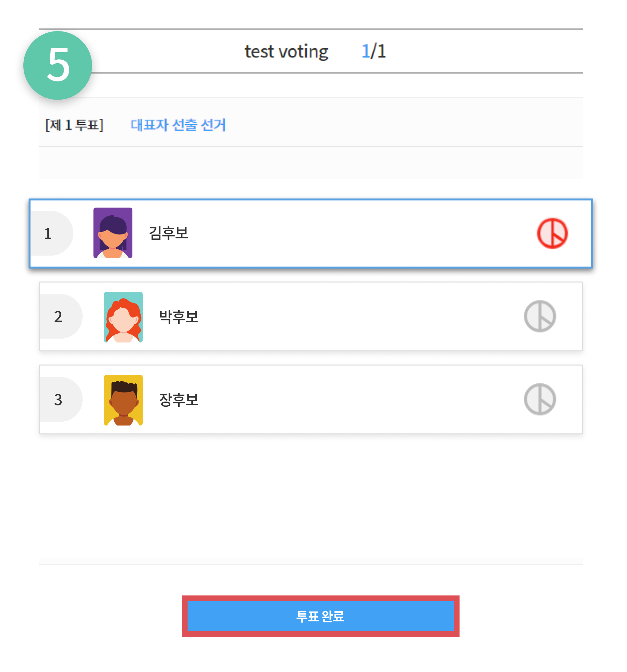Select the candidate name 김후보
The image size is (627, 672).
(x=168, y=233)
